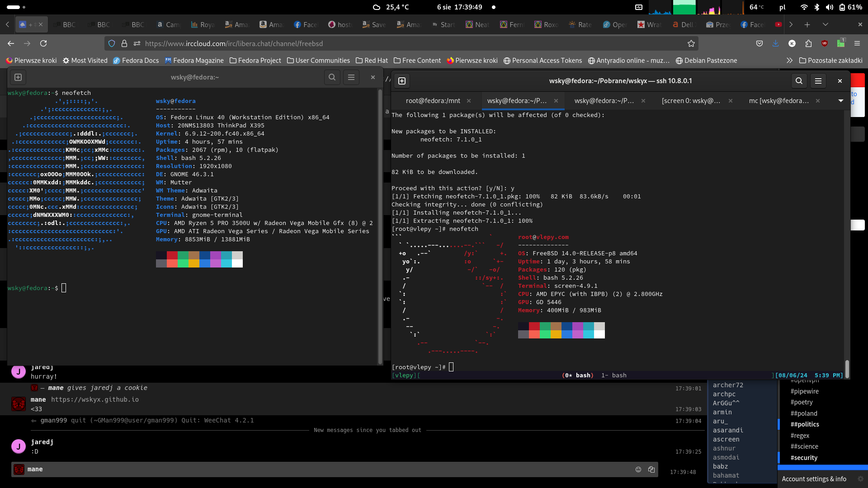Viewport: 868px width, 488px height.
Task: Select ##politics channel in sidebar
Action: (x=805, y=424)
